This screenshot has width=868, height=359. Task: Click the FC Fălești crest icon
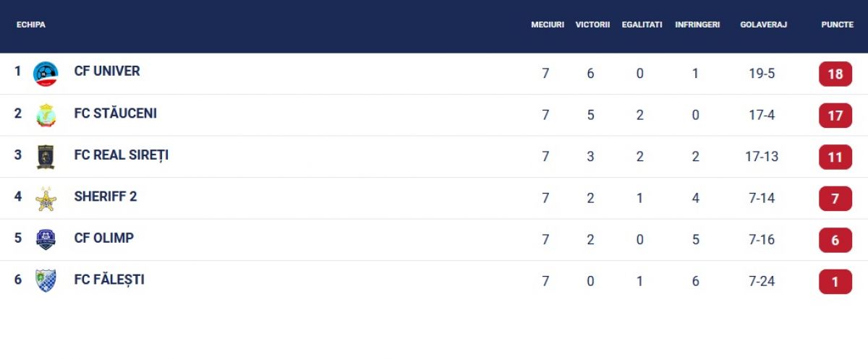(46, 281)
